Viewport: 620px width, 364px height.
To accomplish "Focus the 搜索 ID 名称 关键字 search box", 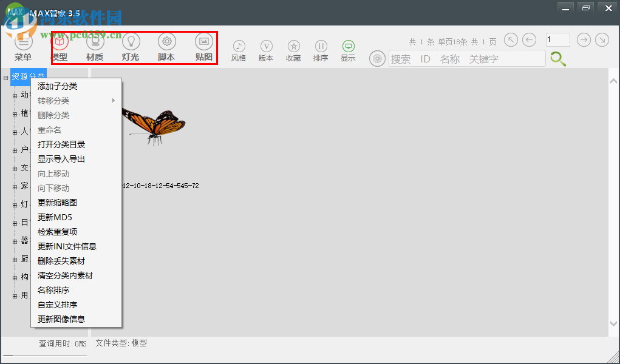I will coord(467,59).
